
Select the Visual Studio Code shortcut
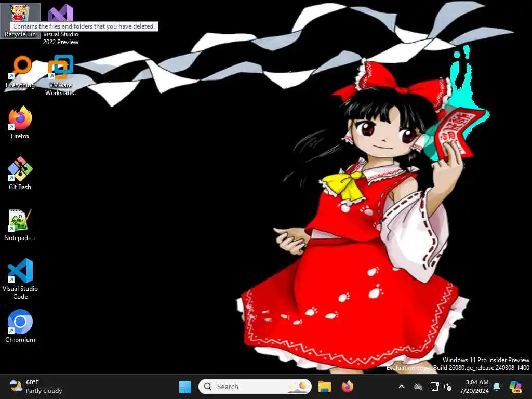[20, 279]
